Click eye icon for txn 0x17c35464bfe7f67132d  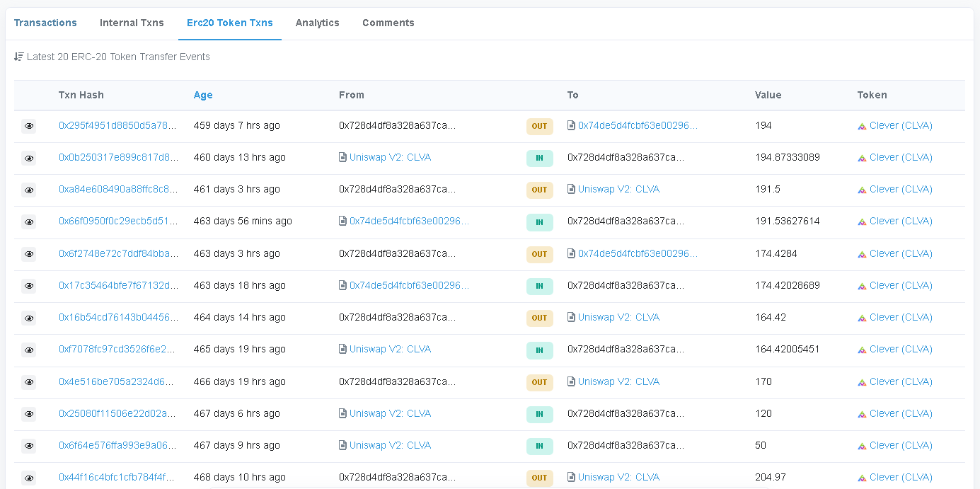[29, 286]
